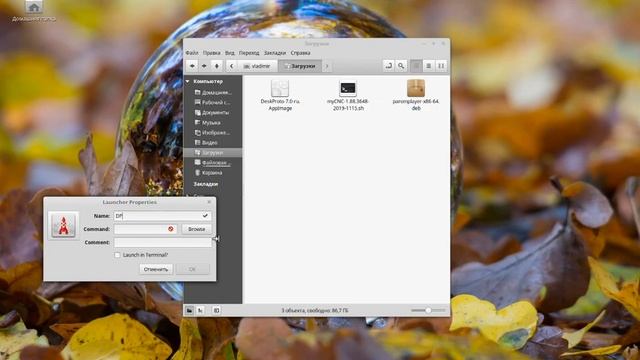640x360 pixels.
Task: Select the DeskProto AppImage file icon
Action: click(x=280, y=88)
